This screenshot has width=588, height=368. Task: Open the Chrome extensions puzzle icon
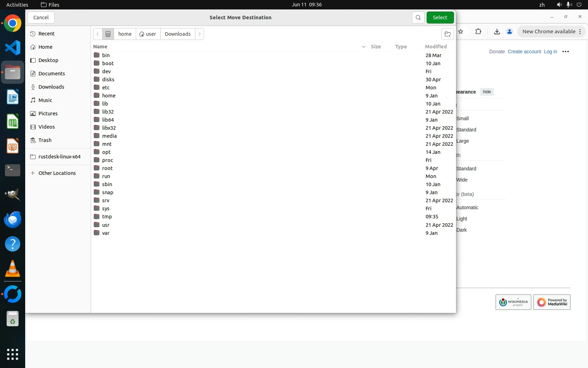[478, 32]
